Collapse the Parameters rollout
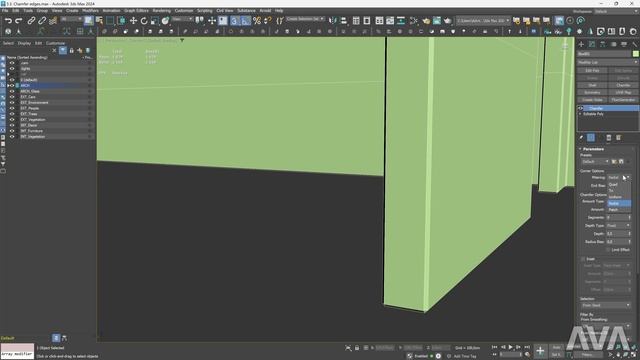The width and height of the screenshot is (640, 360). tap(593, 149)
